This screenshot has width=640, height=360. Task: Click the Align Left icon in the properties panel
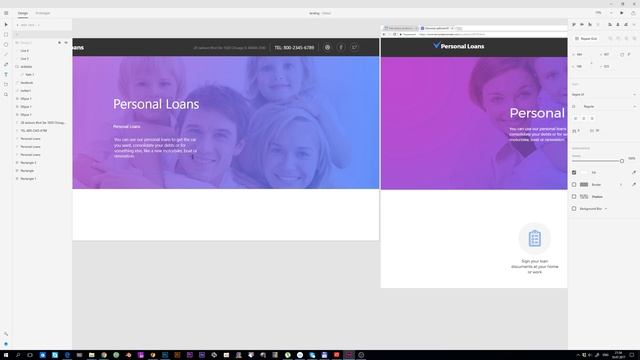click(610, 24)
